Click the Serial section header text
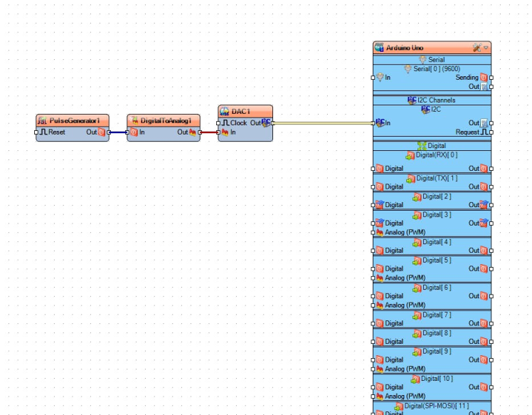Screen dimensions: 532x415 coord(436,59)
